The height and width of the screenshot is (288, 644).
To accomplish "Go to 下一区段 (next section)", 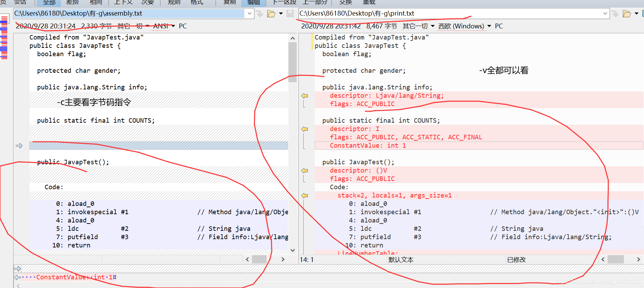I will [284, 2].
